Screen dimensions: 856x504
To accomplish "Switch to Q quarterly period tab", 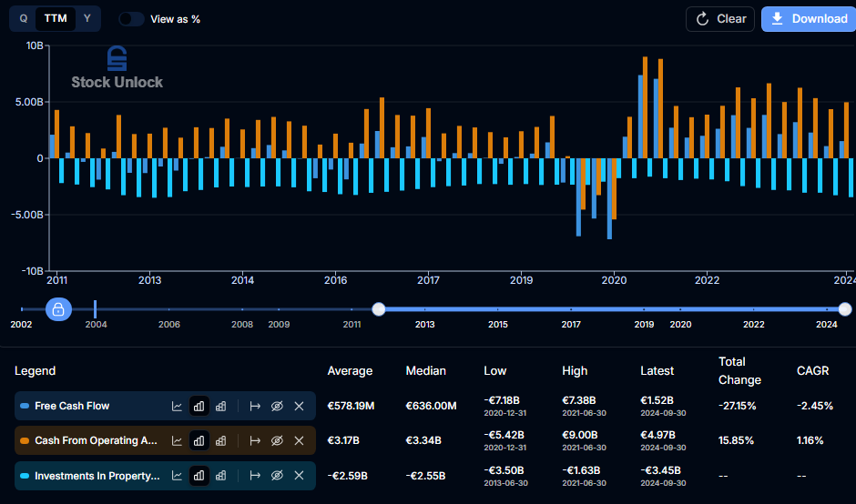I will click(x=24, y=18).
